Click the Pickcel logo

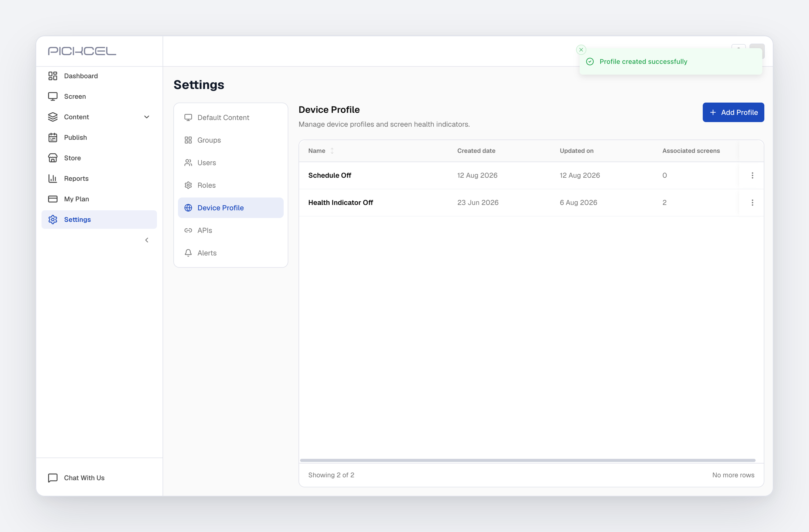82,51
